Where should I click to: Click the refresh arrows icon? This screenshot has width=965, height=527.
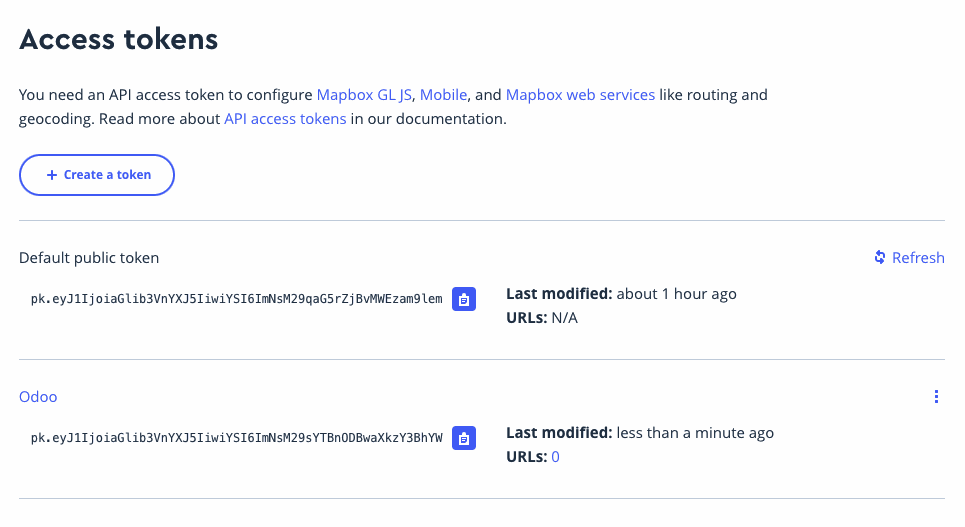click(880, 257)
